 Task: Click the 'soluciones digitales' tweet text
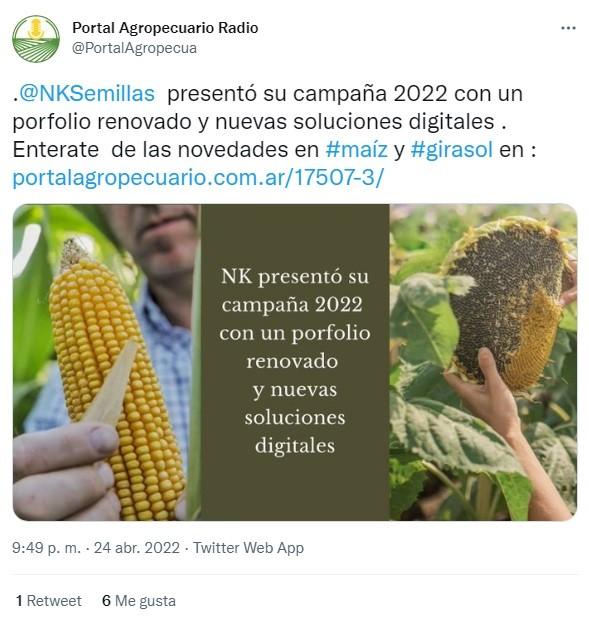pyautogui.click(x=394, y=122)
